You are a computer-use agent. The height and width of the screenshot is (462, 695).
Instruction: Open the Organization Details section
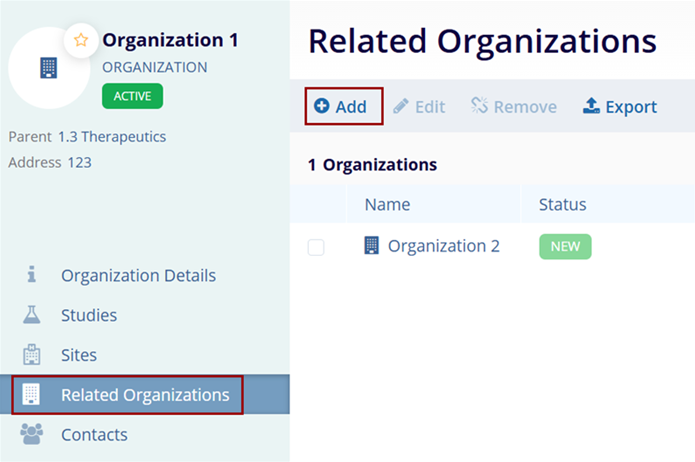[138, 275]
